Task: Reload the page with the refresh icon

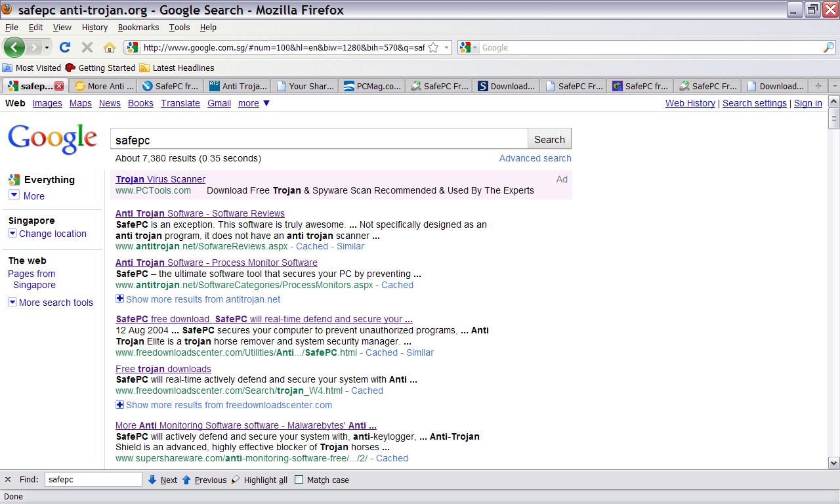Action: pyautogui.click(x=64, y=47)
